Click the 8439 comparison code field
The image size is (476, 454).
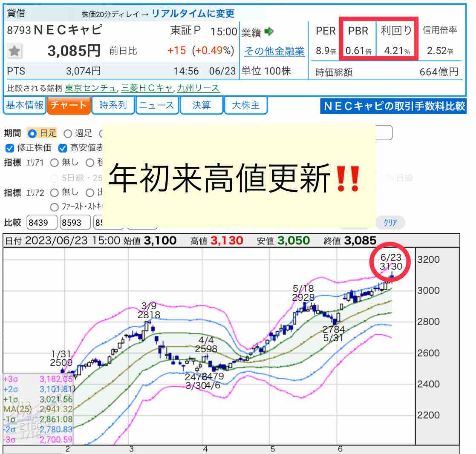click(42, 223)
